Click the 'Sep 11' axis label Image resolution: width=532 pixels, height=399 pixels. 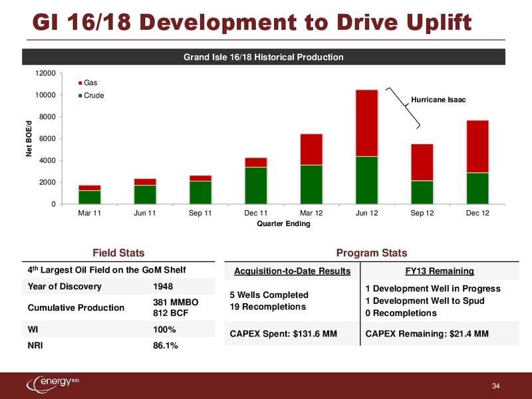point(200,213)
